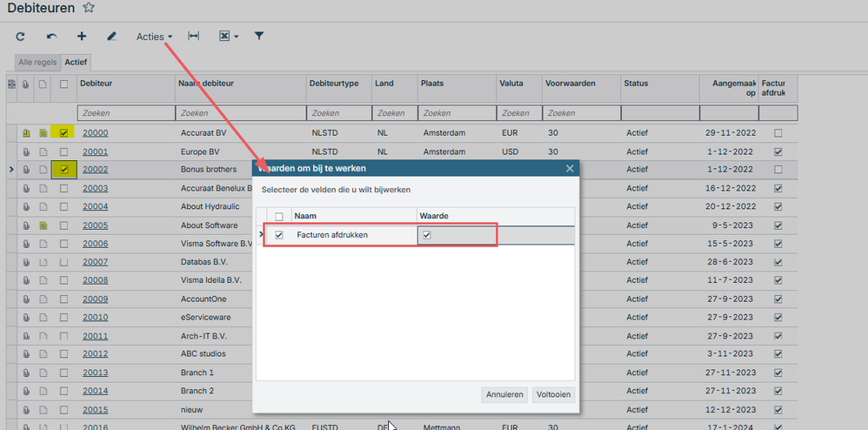Click the Debiteur search field

point(126,113)
